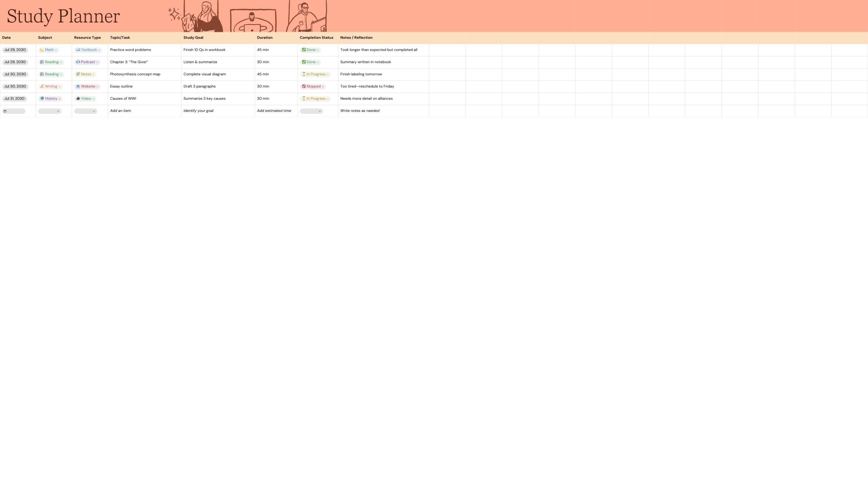Click the green checkmark on the Math row's Done status
Screen dimensions: 868x488
click(x=304, y=49)
